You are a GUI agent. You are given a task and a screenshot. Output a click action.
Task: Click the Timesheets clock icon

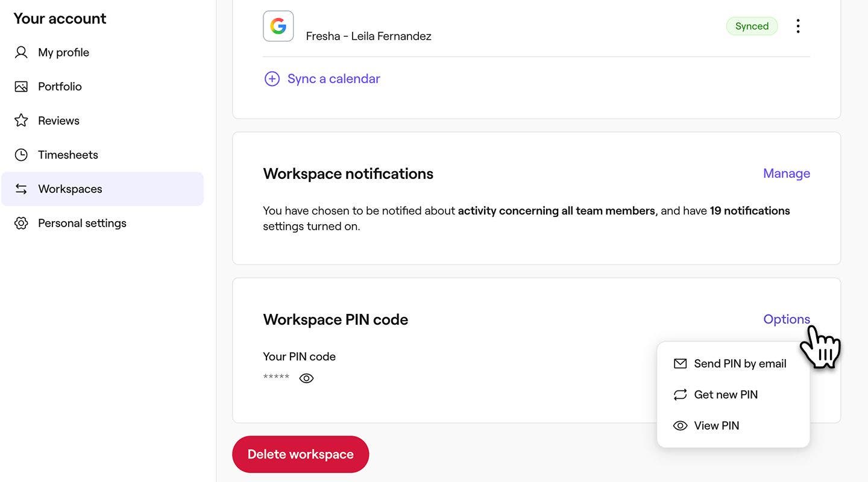[x=21, y=155]
